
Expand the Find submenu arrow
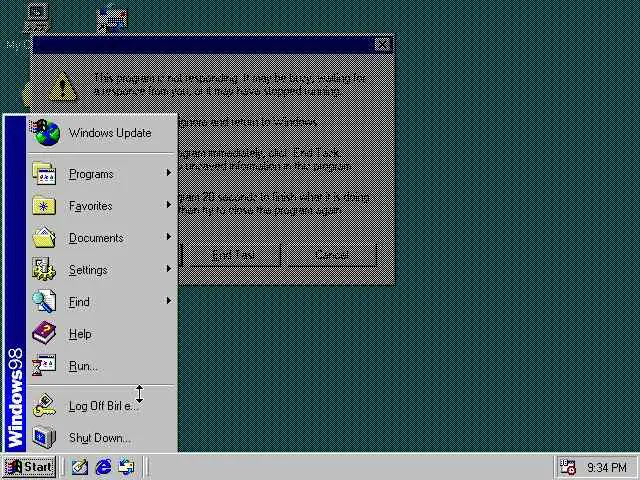168,301
